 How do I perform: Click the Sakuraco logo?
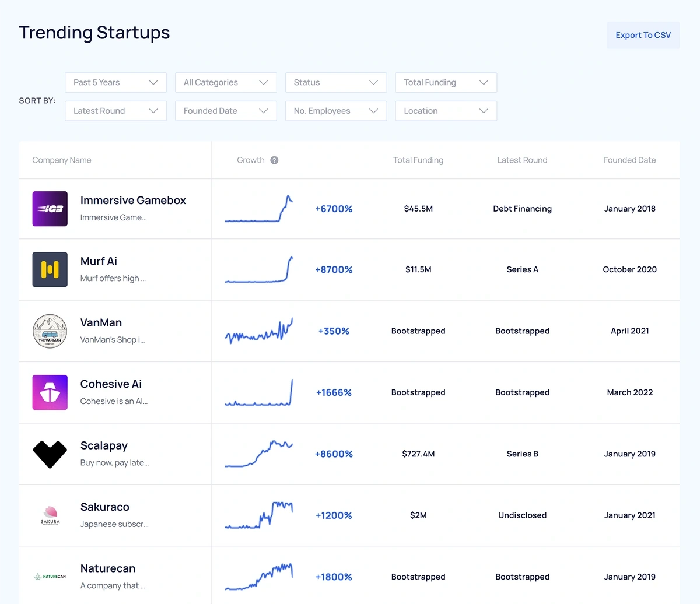pos(50,515)
